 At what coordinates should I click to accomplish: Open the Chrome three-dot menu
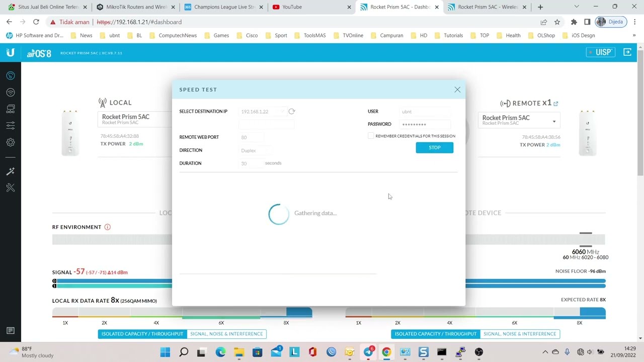[634, 22]
